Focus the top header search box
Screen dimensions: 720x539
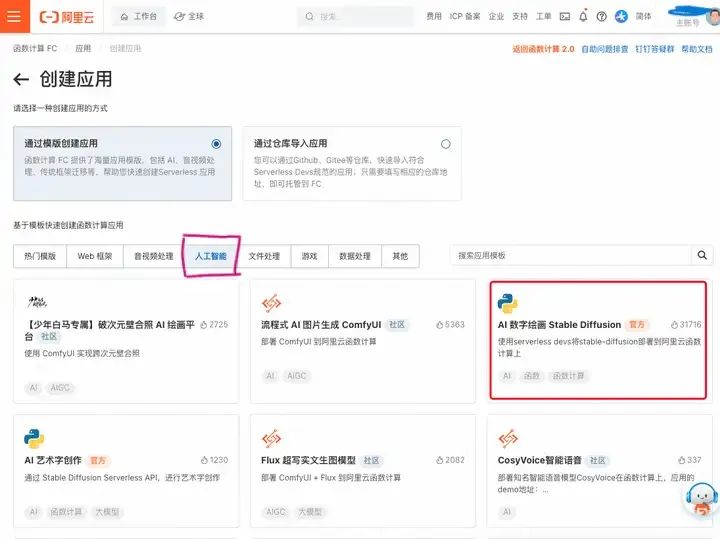coord(356,17)
